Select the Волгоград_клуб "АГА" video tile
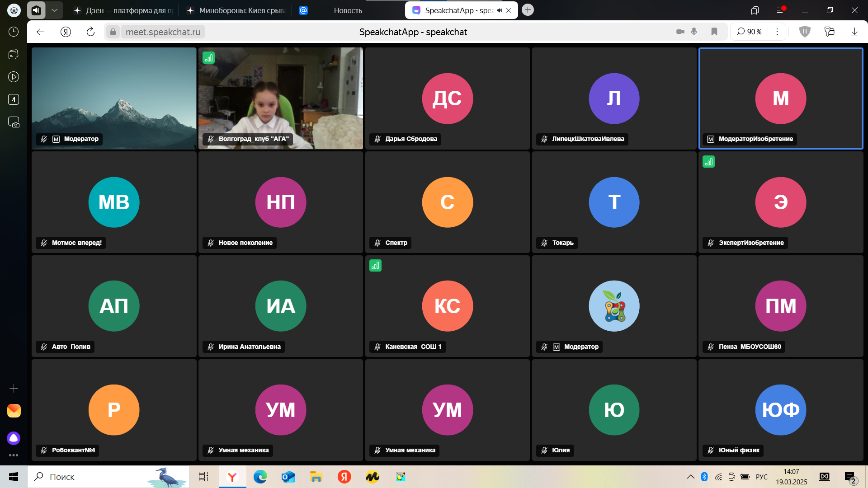This screenshot has width=868, height=488. (280, 99)
